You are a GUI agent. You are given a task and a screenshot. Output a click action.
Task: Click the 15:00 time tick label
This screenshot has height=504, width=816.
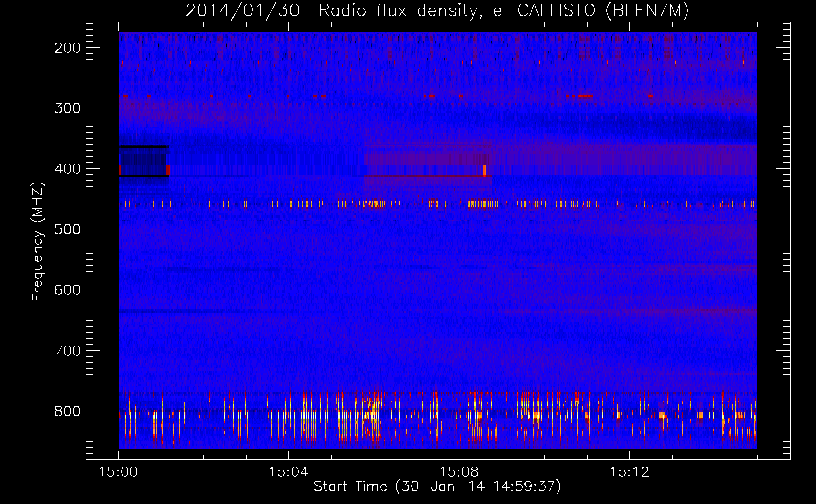tap(119, 472)
